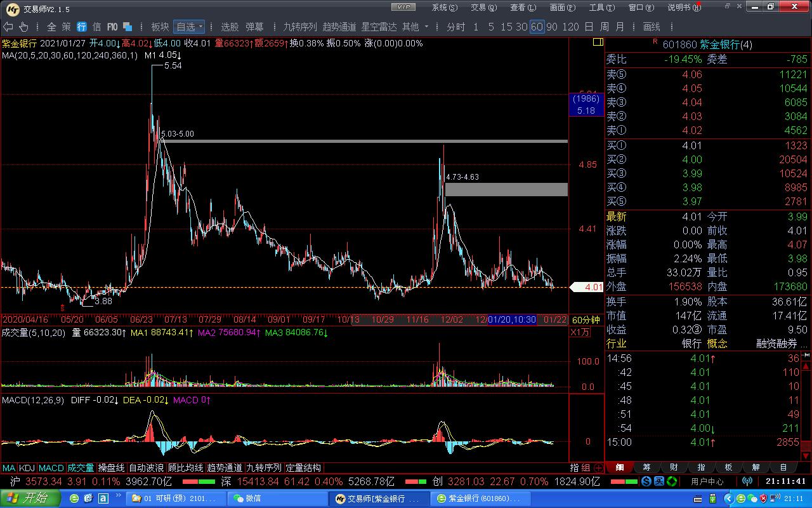Toggle the 操盘线 indicator
The height and width of the screenshot is (508, 812).
pos(112,468)
